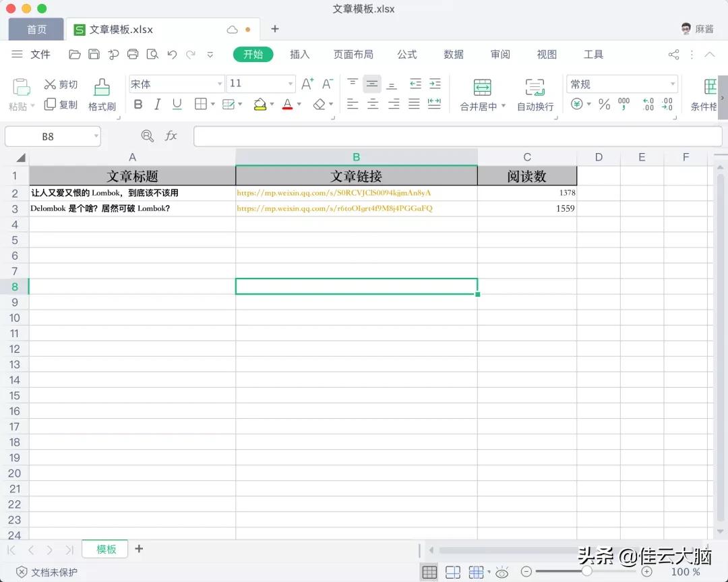Copy cells using 复制 icon
This screenshot has width=728, height=582.
point(61,105)
